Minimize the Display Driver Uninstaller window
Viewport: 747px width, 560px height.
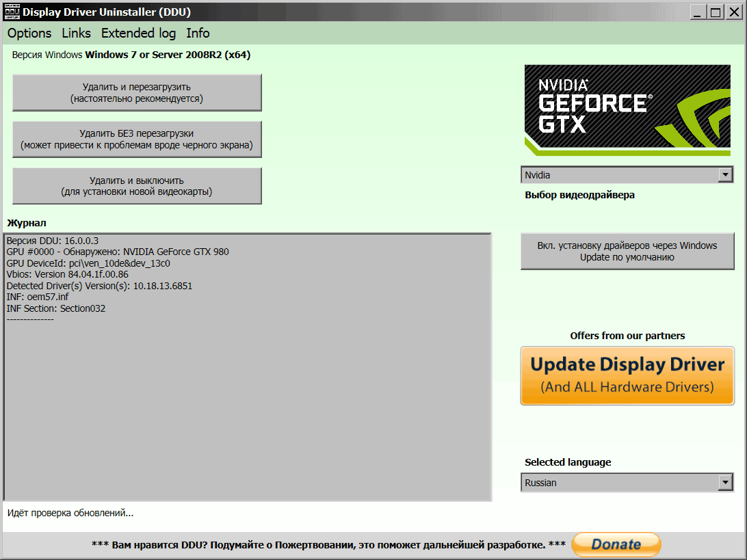[698, 12]
